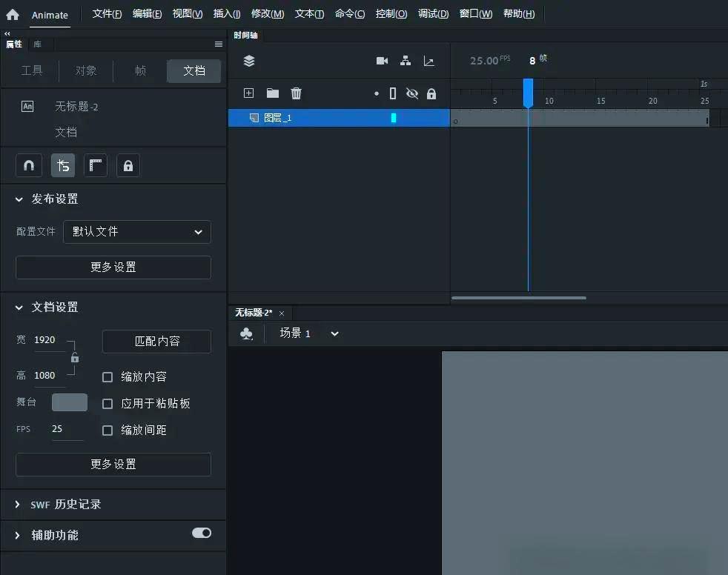Click the 匹配内容 button
Image resolution: width=728 pixels, height=575 pixels.
(x=156, y=342)
